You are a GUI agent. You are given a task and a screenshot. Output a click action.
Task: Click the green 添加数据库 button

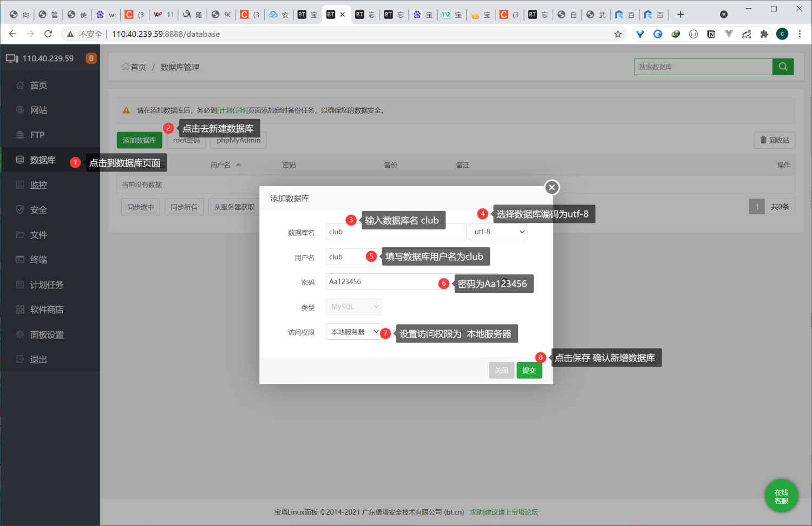(x=139, y=140)
